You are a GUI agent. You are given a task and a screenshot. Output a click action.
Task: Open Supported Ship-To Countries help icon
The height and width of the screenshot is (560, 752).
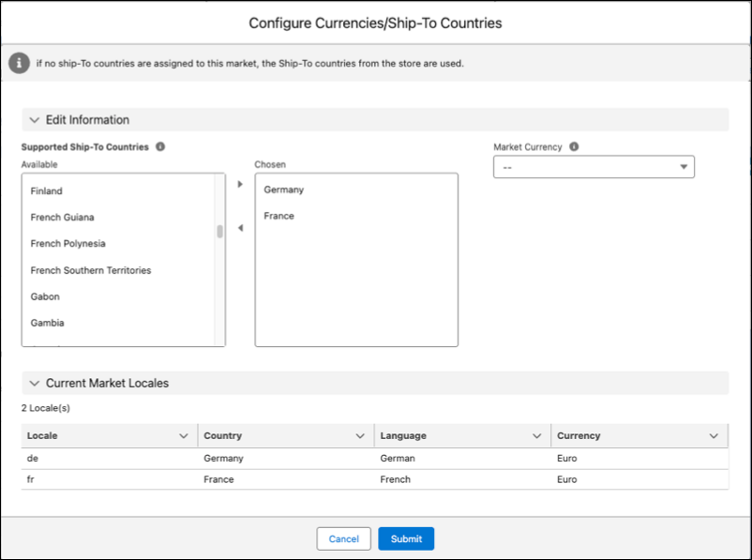[160, 146]
